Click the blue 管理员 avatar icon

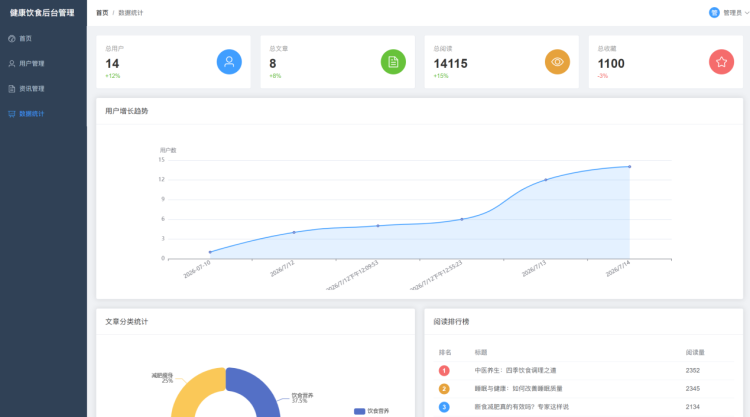tap(714, 13)
